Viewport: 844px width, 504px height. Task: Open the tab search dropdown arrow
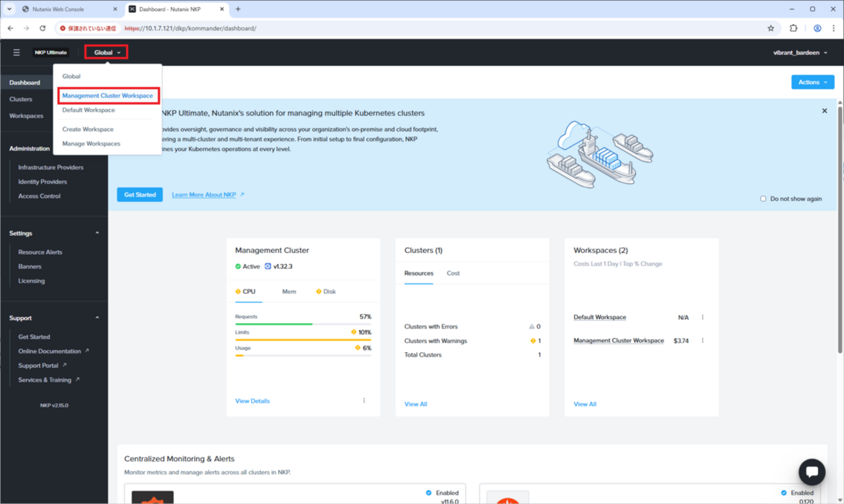click(x=9, y=9)
